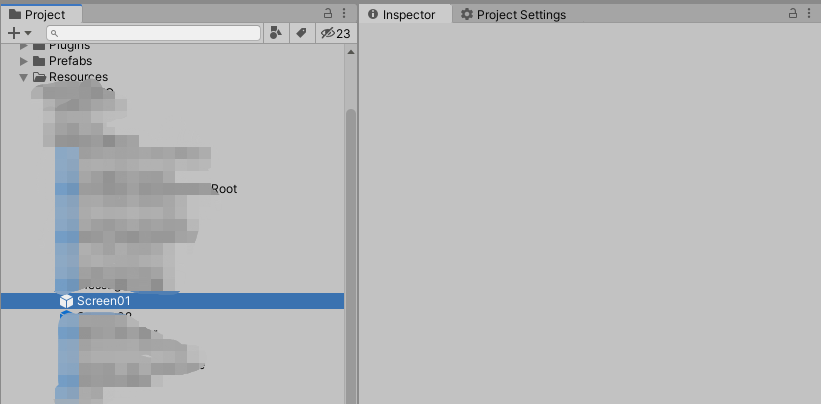The height and width of the screenshot is (404, 821).
Task: Switch to the Inspector tab
Action: pyautogui.click(x=402, y=15)
